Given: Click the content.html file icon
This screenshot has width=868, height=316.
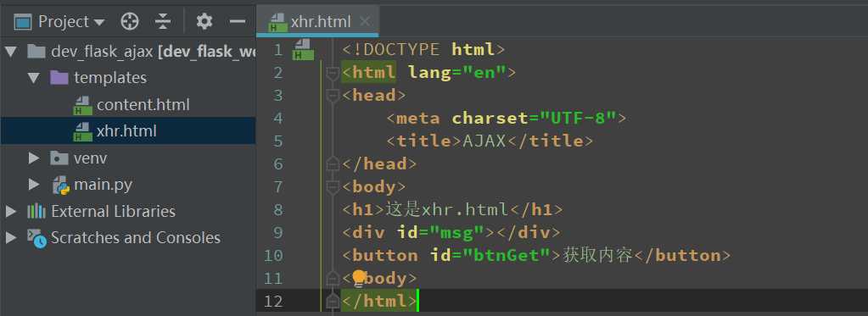Looking at the screenshot, I should pos(83,105).
